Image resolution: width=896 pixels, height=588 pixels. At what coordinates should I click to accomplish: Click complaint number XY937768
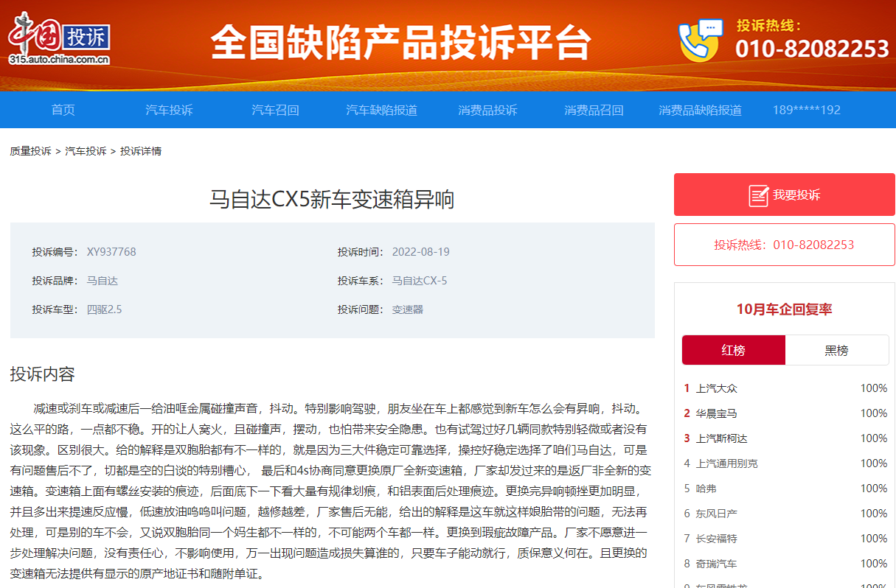coord(111,252)
